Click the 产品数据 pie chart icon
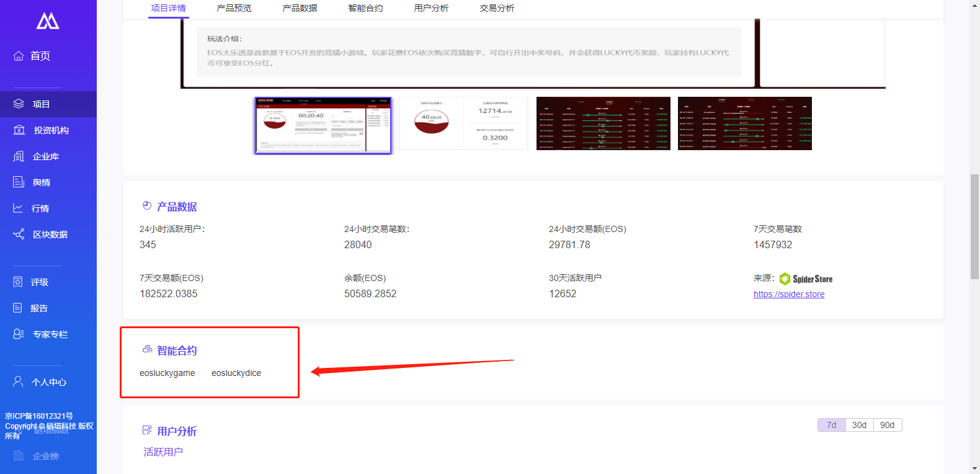 147,206
